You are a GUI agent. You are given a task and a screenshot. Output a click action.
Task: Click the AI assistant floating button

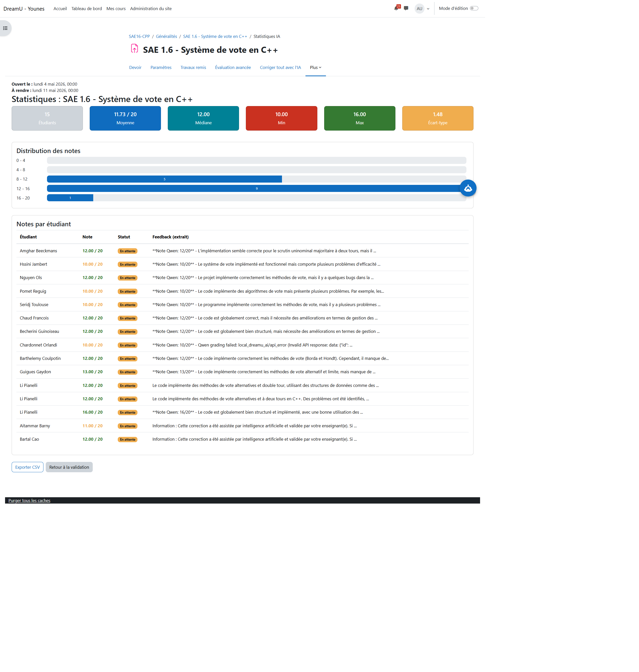468,188
